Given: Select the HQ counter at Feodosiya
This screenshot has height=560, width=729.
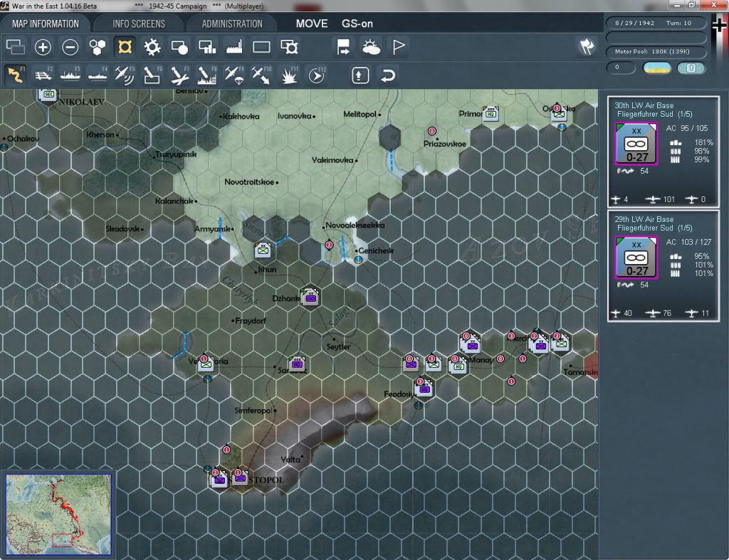Looking at the screenshot, I should 424,389.
